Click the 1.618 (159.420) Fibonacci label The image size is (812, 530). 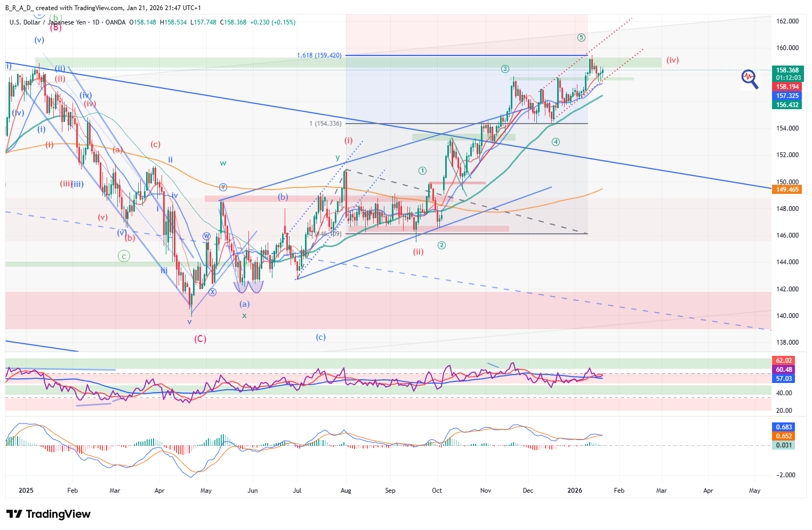click(x=319, y=55)
